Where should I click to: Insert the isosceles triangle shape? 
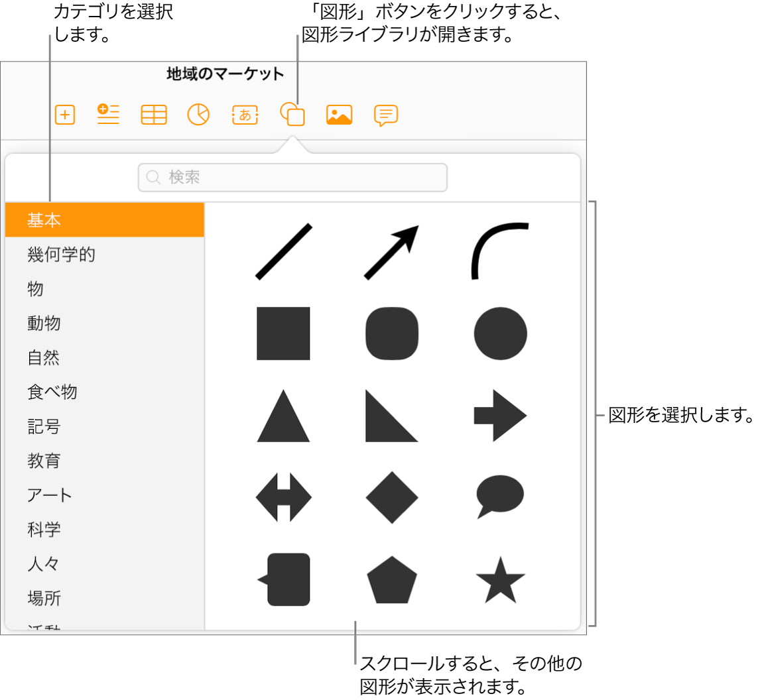[284, 416]
